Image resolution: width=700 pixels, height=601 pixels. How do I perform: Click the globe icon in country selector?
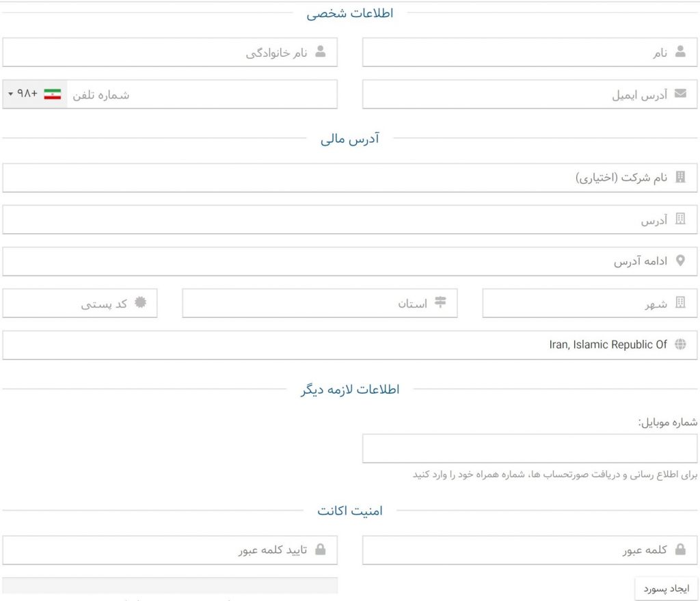[679, 345]
